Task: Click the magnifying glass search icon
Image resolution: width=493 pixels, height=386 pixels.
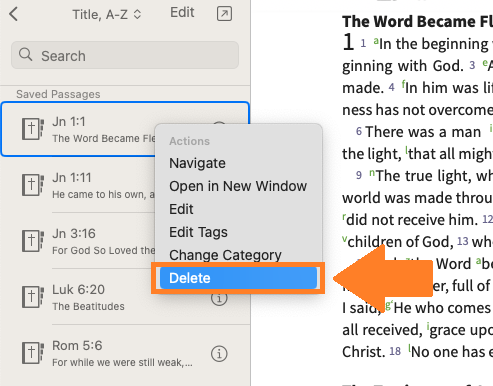Action: [x=25, y=54]
